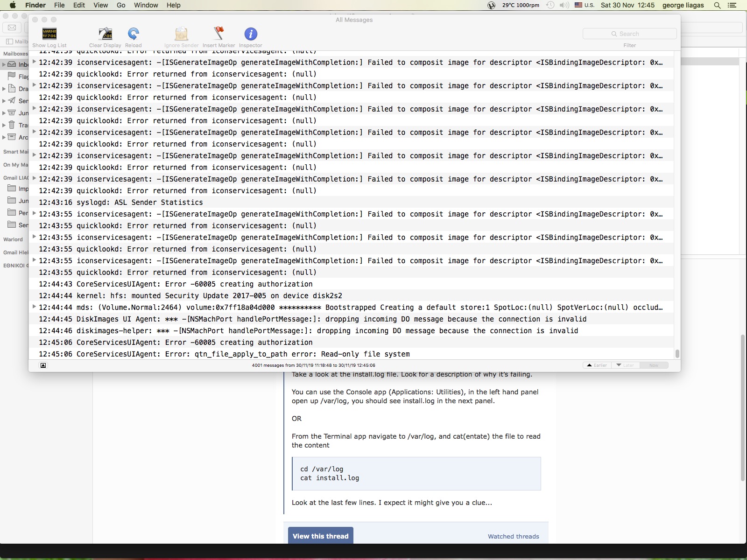This screenshot has height=560, width=747.
Task: Open Notification Center from menu bar
Action: coord(733,5)
